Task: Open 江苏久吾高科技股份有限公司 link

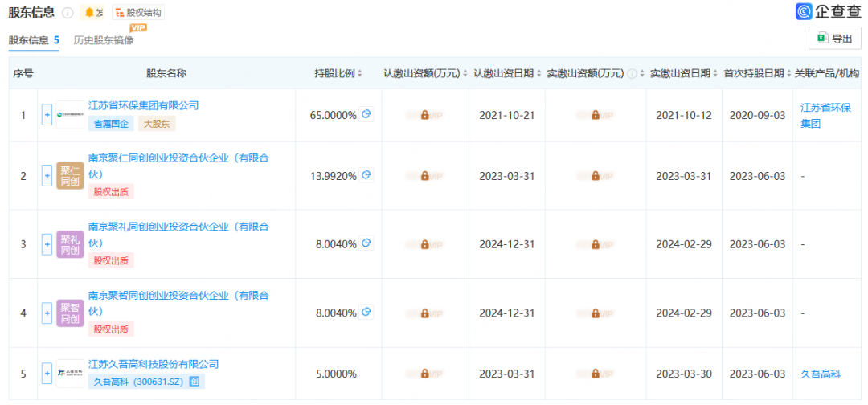Action: point(154,364)
